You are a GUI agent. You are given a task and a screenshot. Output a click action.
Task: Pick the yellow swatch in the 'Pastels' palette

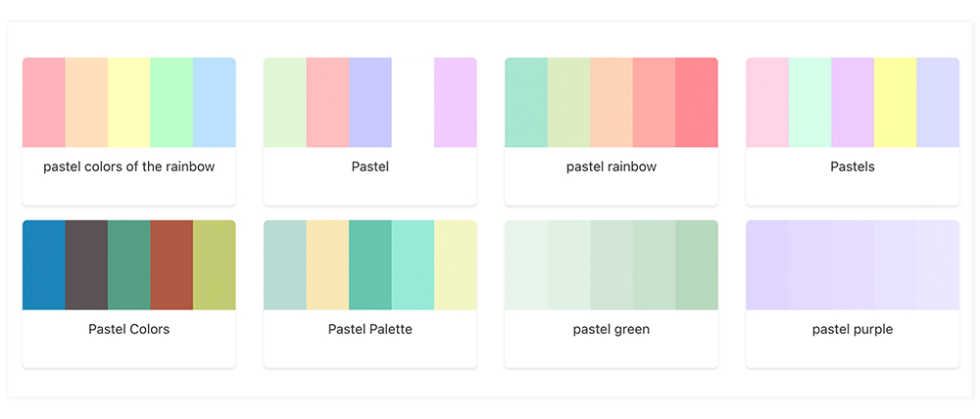tap(895, 102)
